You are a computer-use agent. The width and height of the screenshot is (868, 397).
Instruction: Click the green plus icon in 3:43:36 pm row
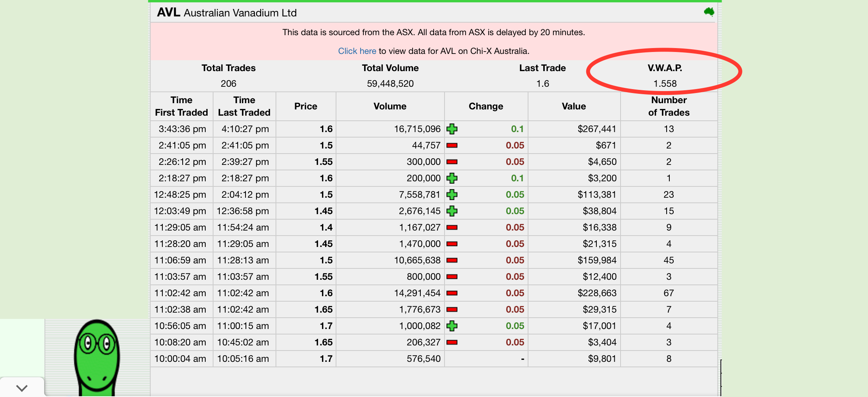click(452, 129)
